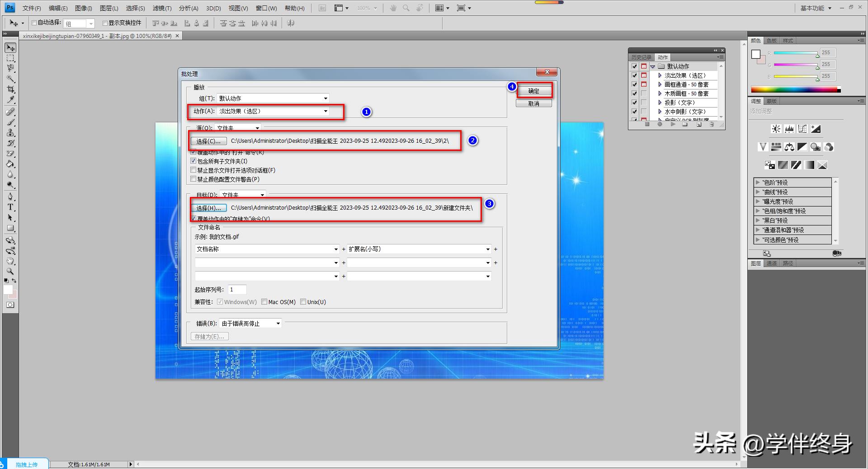Add a Color Balance adjustment

789,147
